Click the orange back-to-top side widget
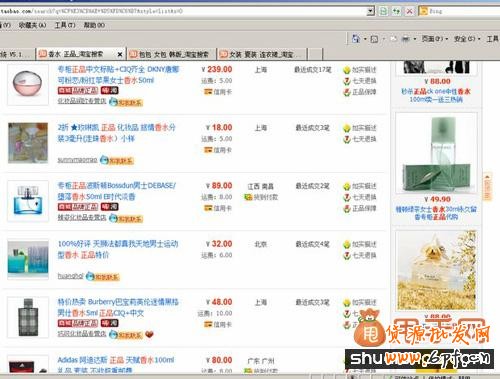500x379 pixels. coord(487,187)
